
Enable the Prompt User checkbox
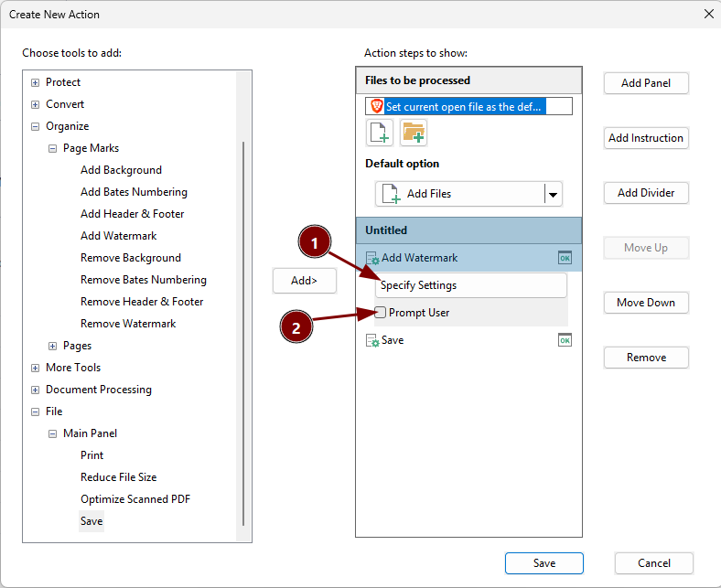coord(380,313)
